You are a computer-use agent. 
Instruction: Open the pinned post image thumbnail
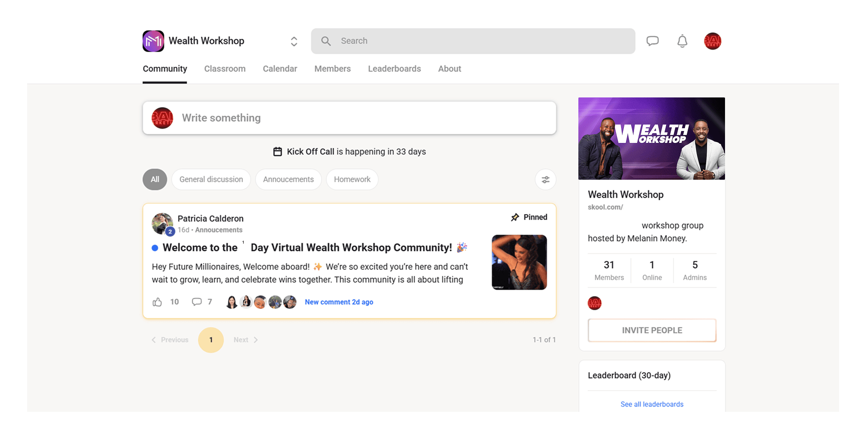pyautogui.click(x=519, y=262)
